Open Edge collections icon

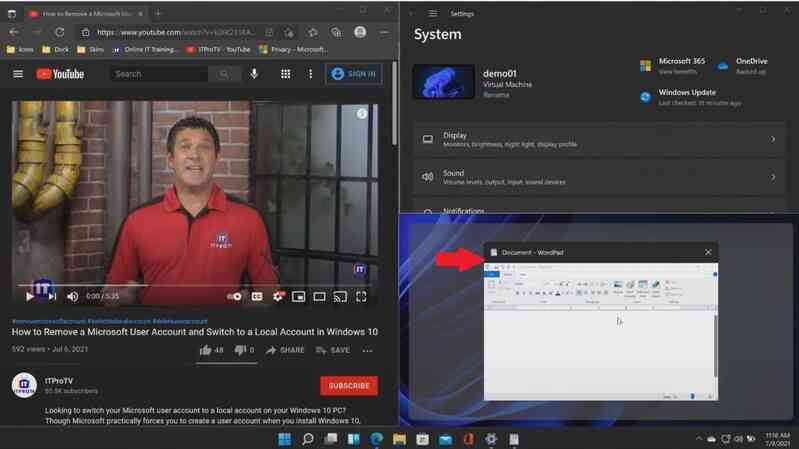click(336, 32)
